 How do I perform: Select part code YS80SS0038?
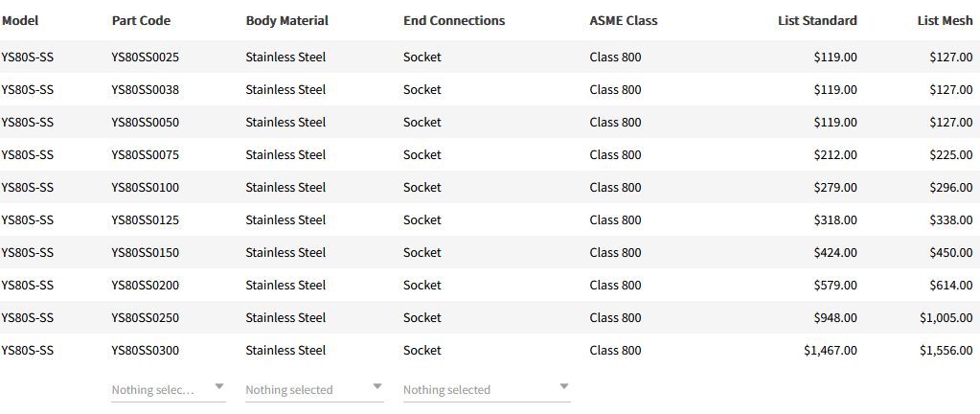(x=145, y=89)
